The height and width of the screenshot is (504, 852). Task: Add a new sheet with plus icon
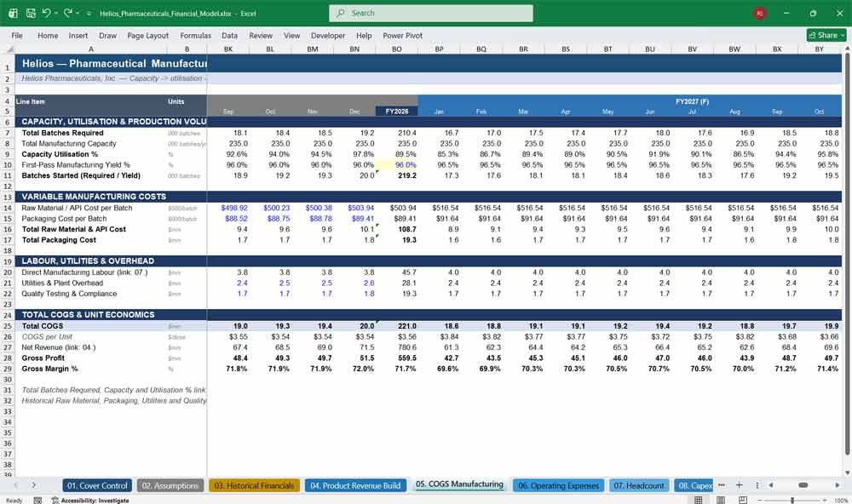coord(739,485)
